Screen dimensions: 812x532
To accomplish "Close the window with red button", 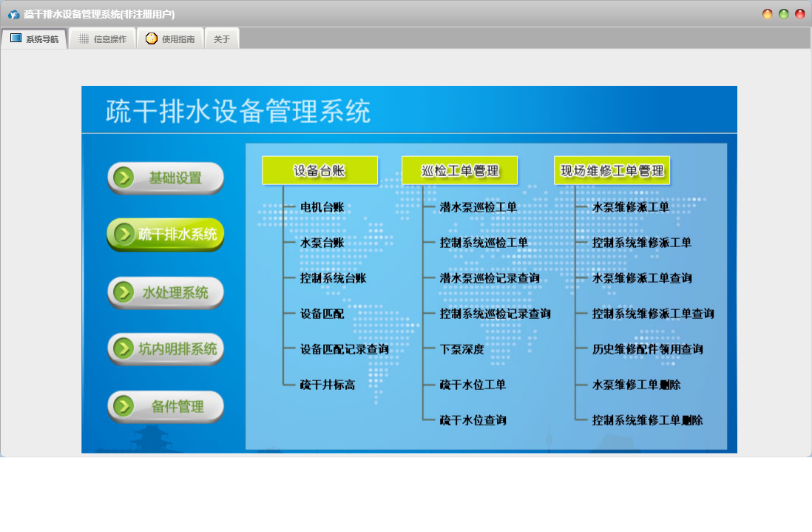I will 800,15.
